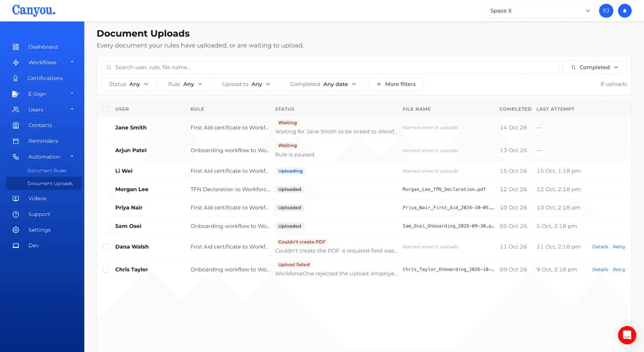Click the sort arrows icon beside Completed
Viewport: 644px width, 352px height.
[573, 67]
